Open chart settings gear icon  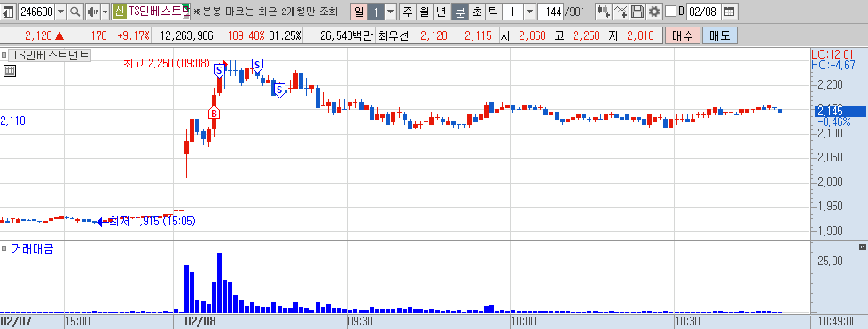tap(654, 11)
